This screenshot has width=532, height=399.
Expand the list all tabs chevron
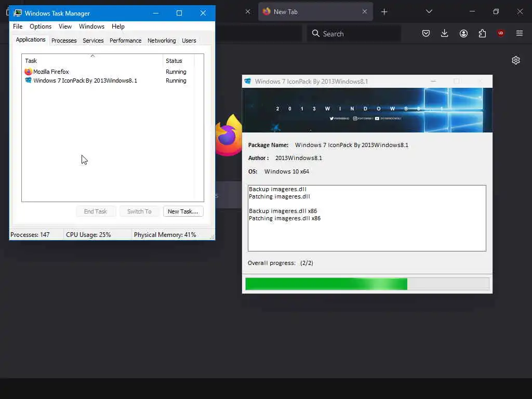(x=429, y=11)
